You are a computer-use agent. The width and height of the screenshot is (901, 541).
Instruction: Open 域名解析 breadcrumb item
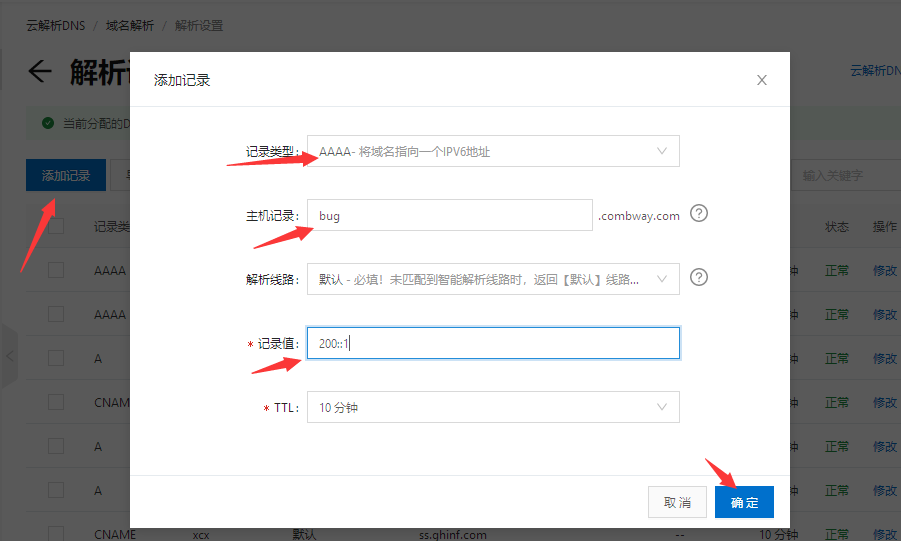tap(132, 25)
